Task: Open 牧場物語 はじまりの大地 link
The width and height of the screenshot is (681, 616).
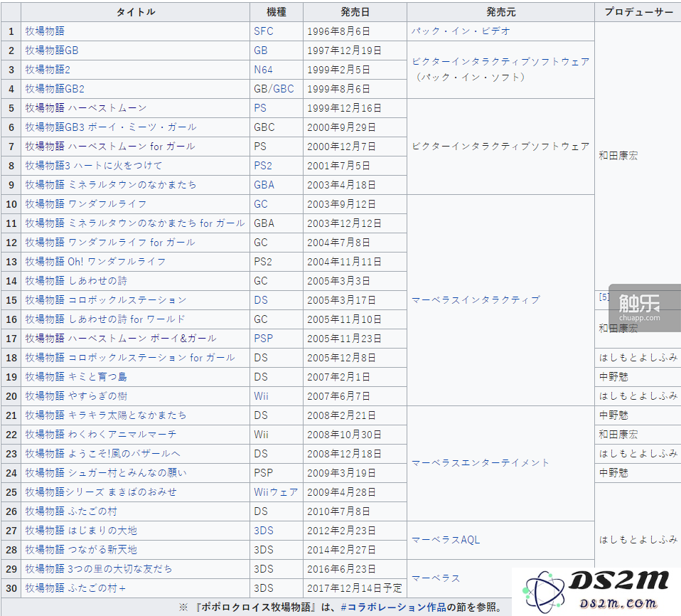Action: 81,531
